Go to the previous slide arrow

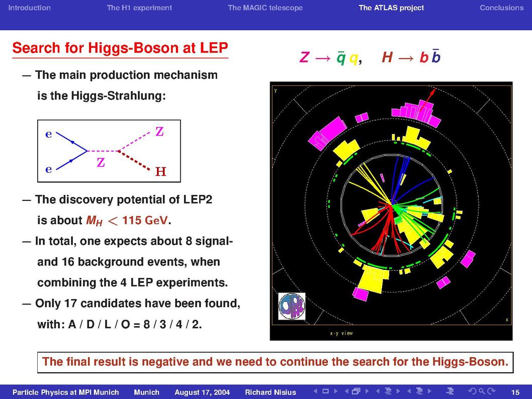316,391
